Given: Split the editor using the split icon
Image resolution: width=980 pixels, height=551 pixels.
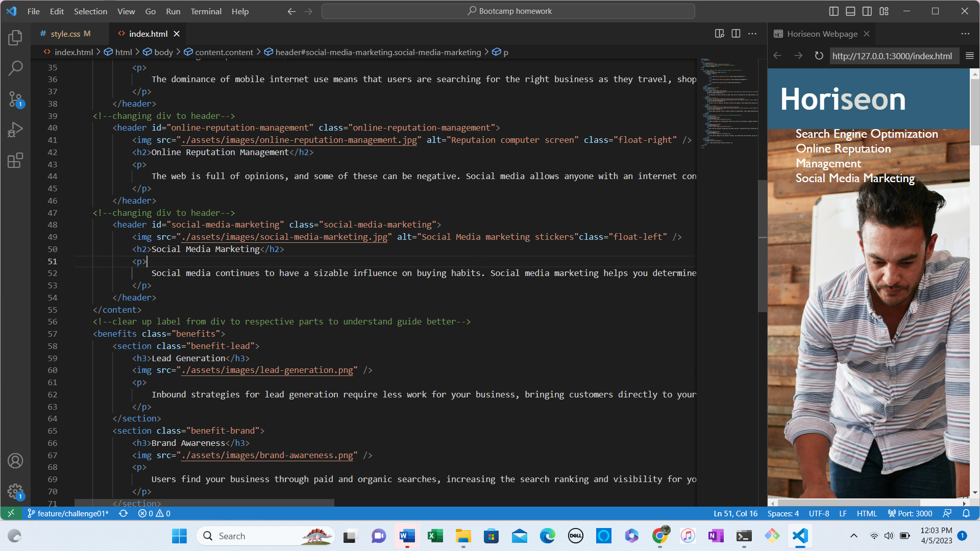Looking at the screenshot, I should (x=736, y=33).
